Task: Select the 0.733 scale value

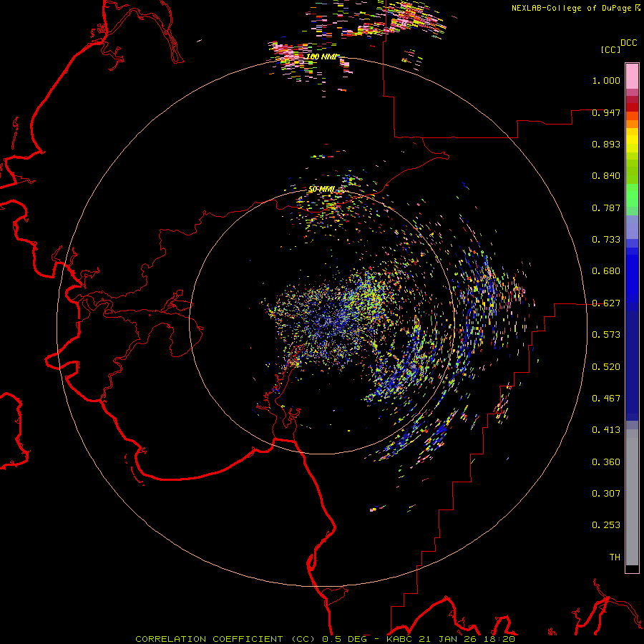Action: tap(606, 240)
